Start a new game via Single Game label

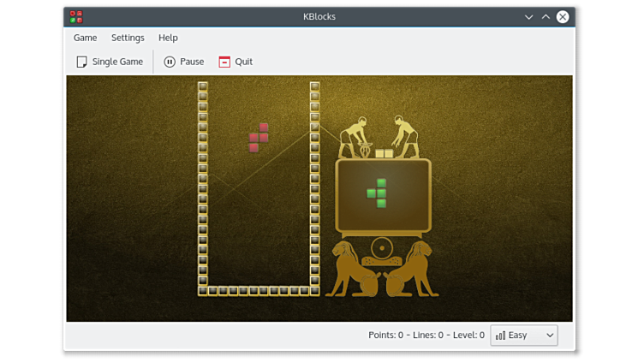tap(117, 62)
